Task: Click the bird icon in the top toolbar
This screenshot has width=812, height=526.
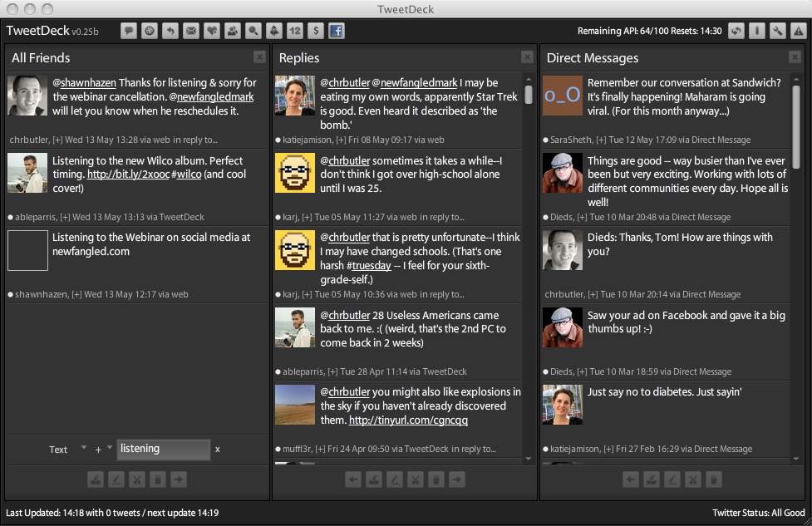Action: pos(274,31)
